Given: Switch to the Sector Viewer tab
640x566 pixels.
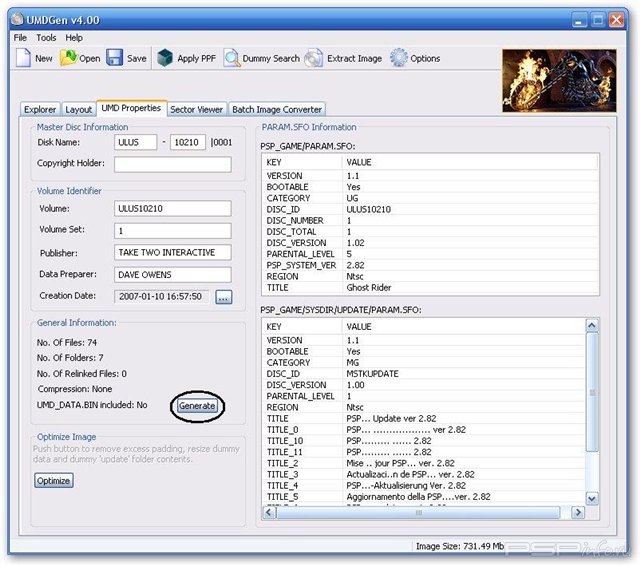Looking at the screenshot, I should [x=197, y=109].
